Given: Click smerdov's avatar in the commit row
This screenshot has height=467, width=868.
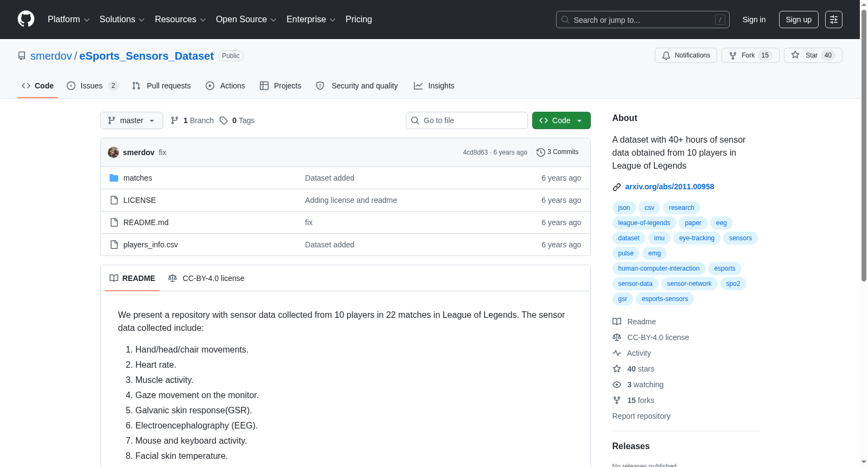Looking at the screenshot, I should (113, 152).
